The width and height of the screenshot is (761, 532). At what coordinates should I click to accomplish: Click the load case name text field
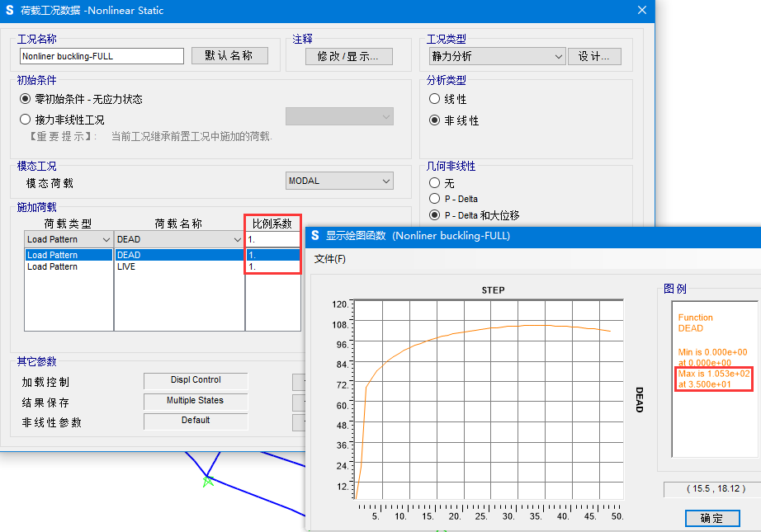pyautogui.click(x=102, y=56)
